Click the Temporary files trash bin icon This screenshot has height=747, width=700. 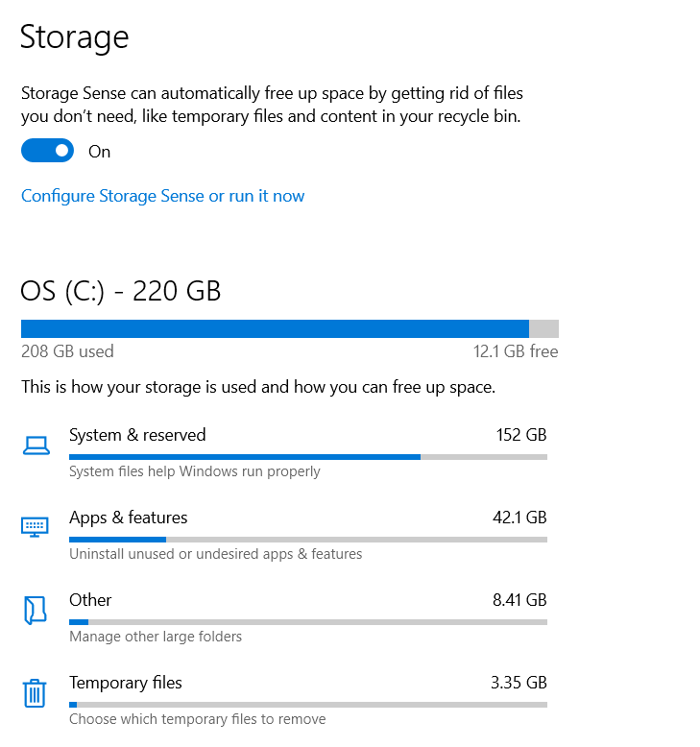[36, 692]
